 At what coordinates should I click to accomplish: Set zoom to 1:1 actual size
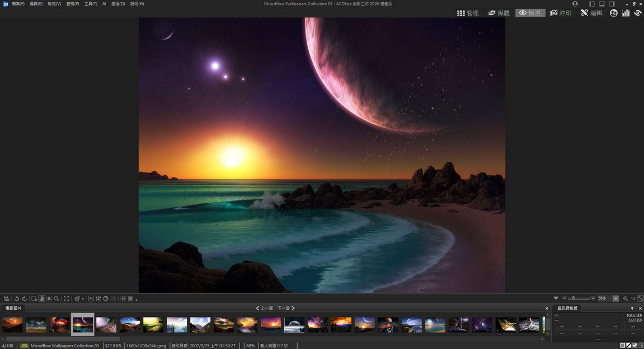(x=633, y=299)
